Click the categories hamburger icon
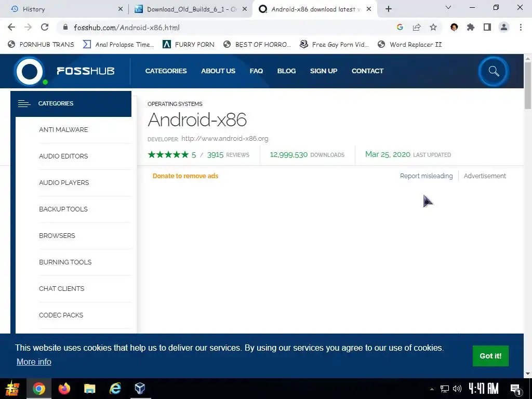Viewport: 532px width, 399px height. coord(24,103)
